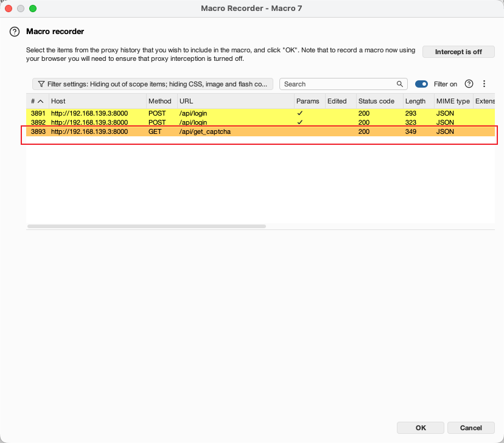Click the funnel filter icon
The image size is (504, 443).
[41, 84]
